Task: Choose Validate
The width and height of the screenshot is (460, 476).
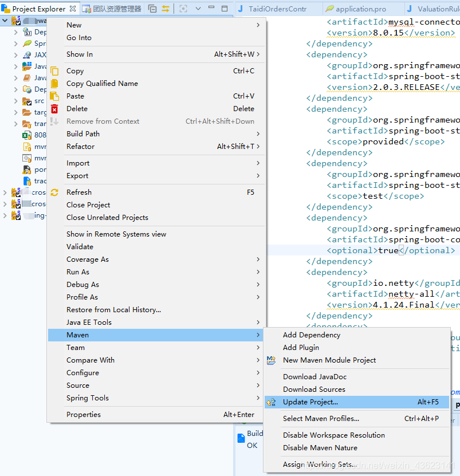Action: pyautogui.click(x=156, y=247)
